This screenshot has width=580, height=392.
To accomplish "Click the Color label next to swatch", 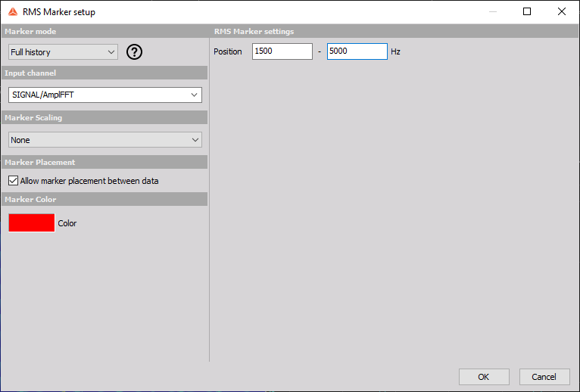I will [x=67, y=223].
